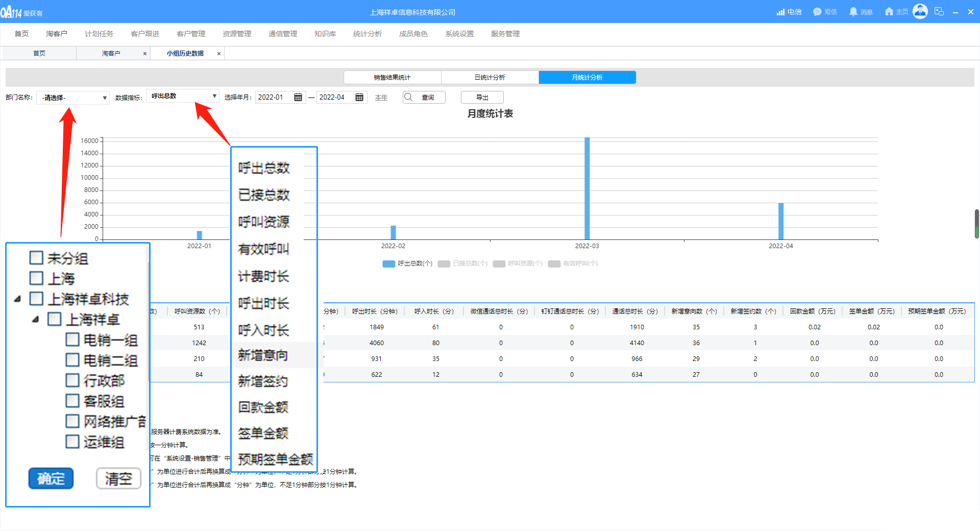Toggle 有效呼叫 legend swatch

click(x=554, y=263)
